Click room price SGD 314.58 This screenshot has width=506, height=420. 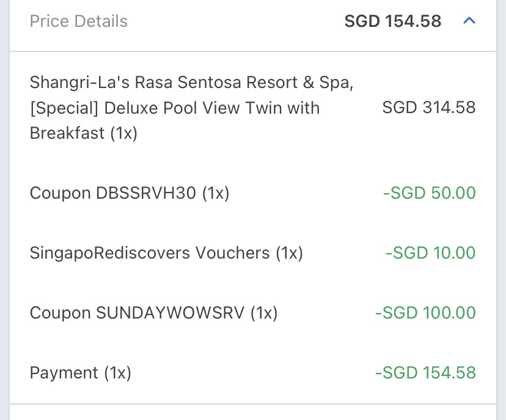point(428,108)
